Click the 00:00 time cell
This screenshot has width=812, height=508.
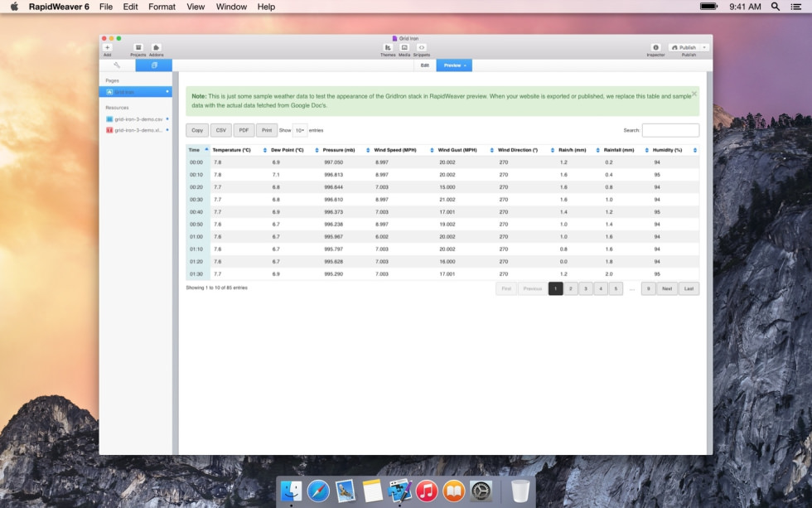(x=196, y=162)
